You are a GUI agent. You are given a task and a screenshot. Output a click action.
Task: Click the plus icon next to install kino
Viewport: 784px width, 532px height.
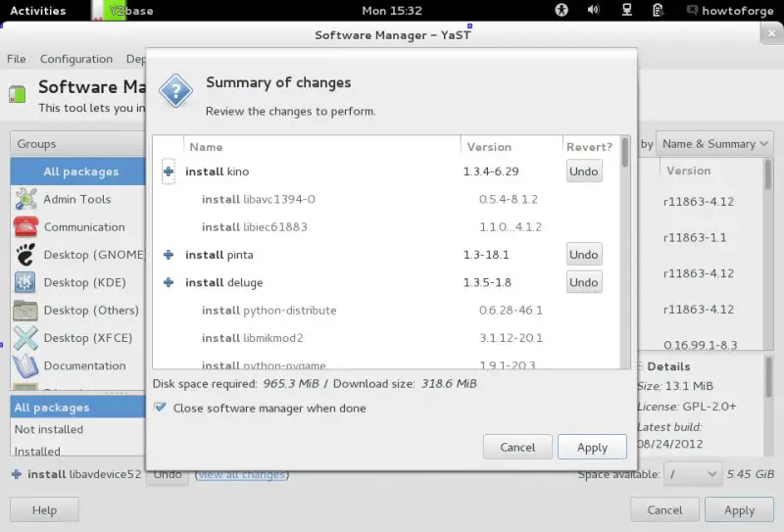[x=169, y=171]
